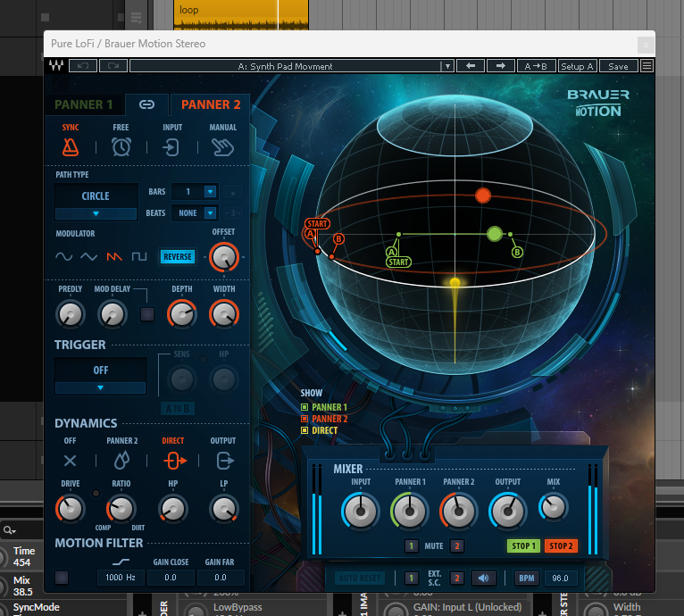Select the Free clock mode icon

121,147
